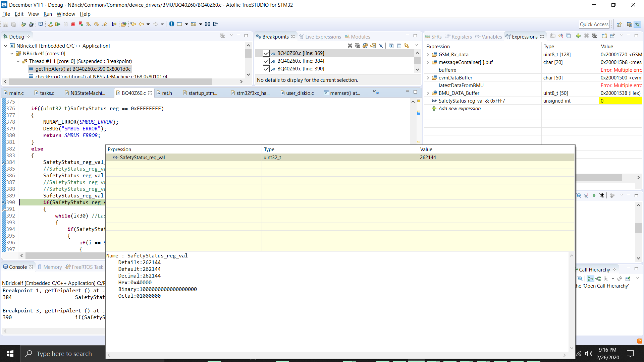Viewport: 644px width, 362px height.
Task: Uncheck breakpoint BQ40Z60.c line 390
Action: point(266,69)
